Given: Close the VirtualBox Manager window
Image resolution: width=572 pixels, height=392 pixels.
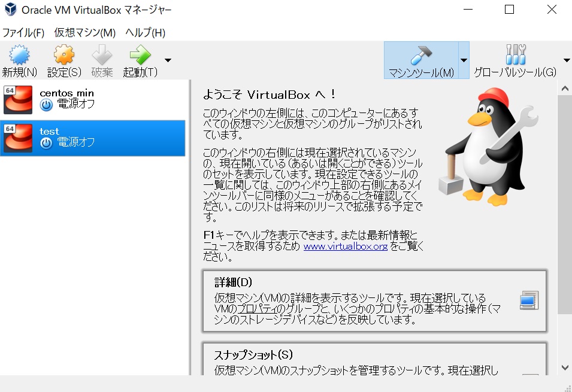Looking at the screenshot, I should (x=552, y=10).
